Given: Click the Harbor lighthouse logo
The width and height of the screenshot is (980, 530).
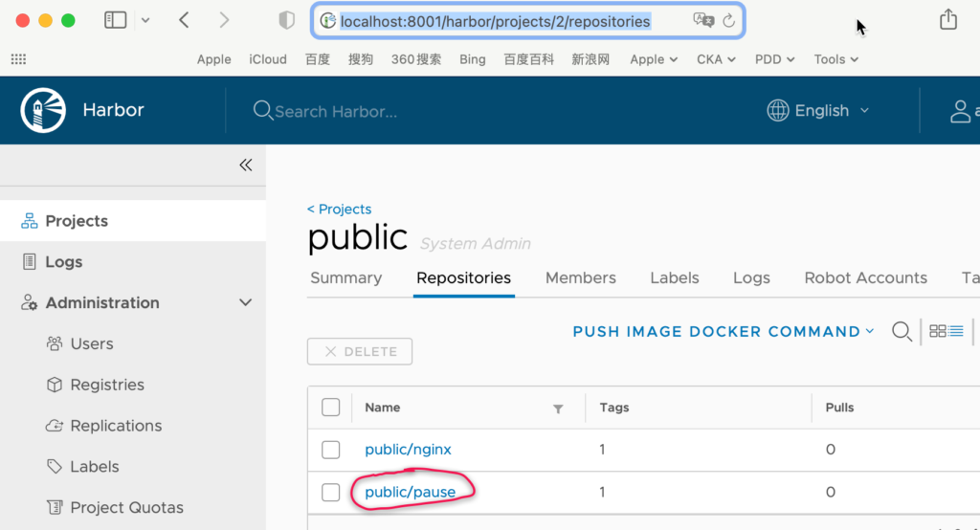Looking at the screenshot, I should click(43, 110).
